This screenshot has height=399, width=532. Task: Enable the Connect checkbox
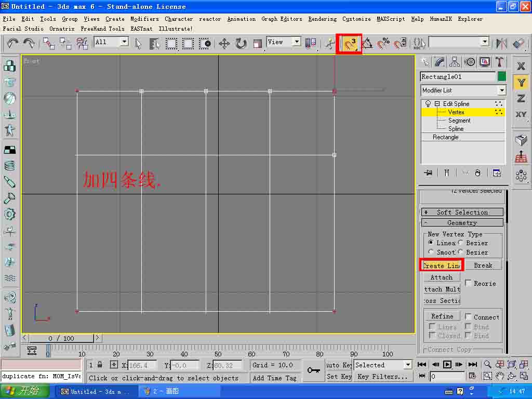(x=468, y=317)
